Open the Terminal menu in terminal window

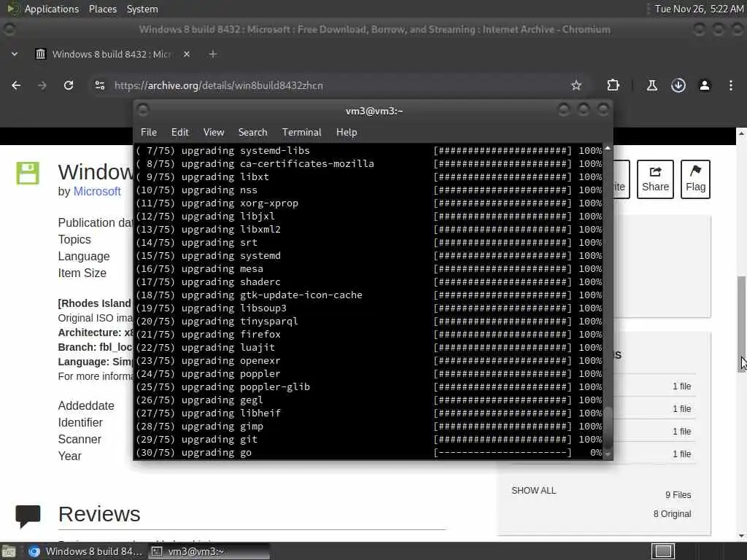tap(301, 133)
